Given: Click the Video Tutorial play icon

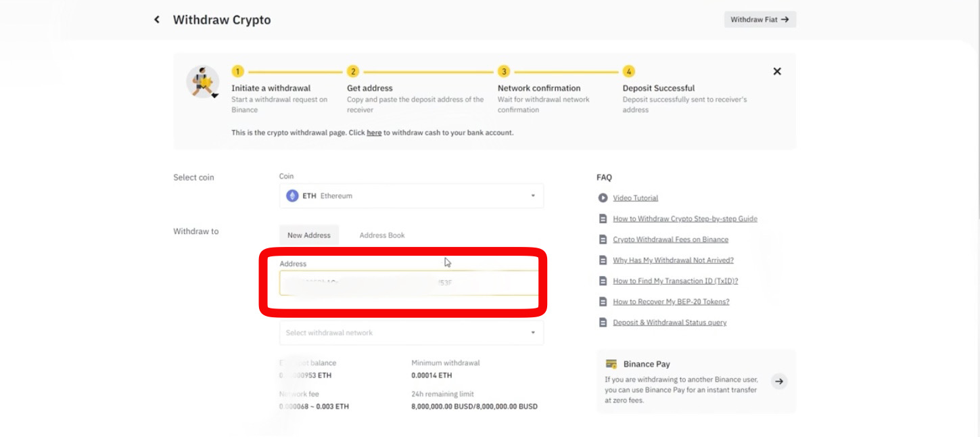Looking at the screenshot, I should click(604, 198).
